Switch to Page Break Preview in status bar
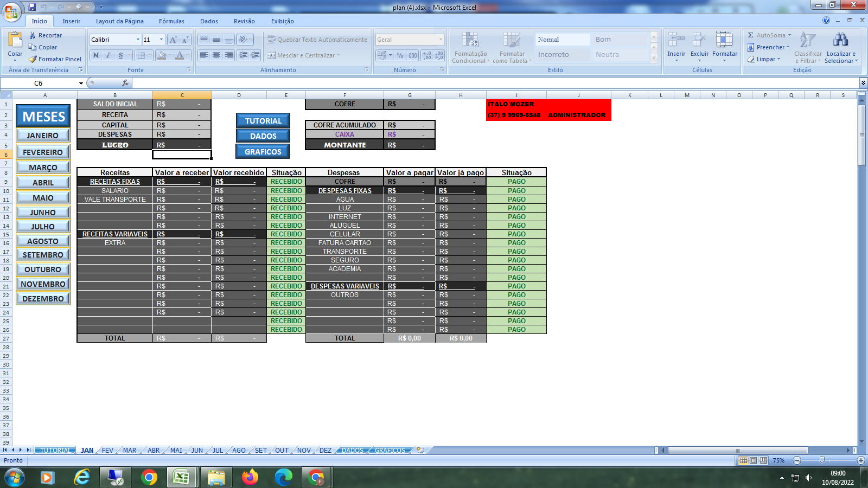 pos(763,460)
